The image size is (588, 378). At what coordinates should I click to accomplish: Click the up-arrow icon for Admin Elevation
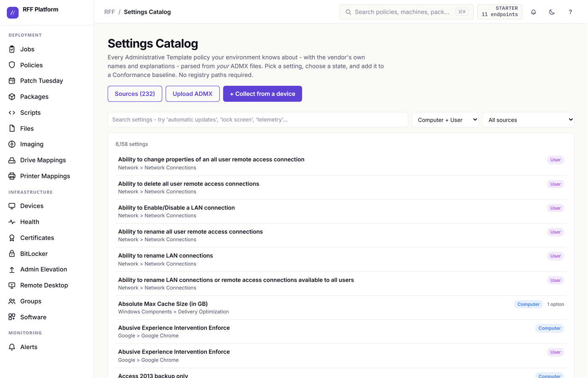click(12, 269)
